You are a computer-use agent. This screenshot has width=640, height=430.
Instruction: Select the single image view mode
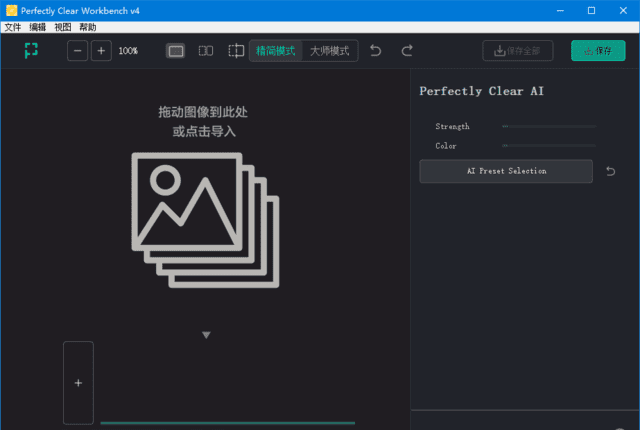pos(176,51)
